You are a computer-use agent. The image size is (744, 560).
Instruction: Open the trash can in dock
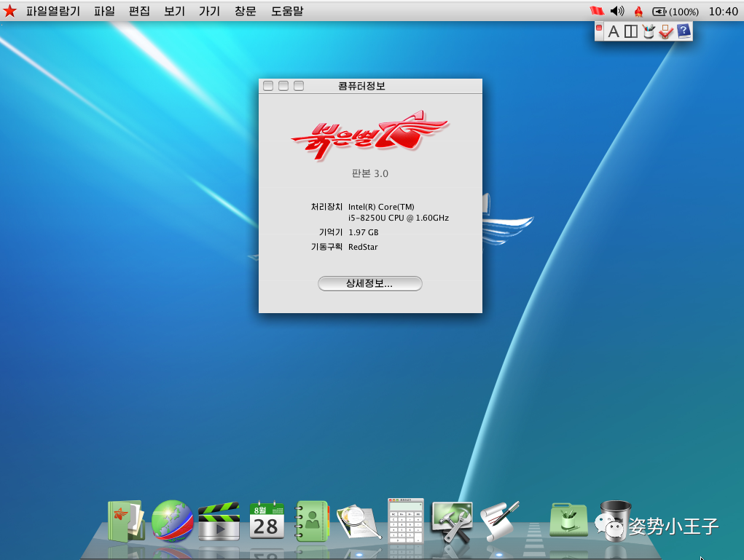click(615, 521)
